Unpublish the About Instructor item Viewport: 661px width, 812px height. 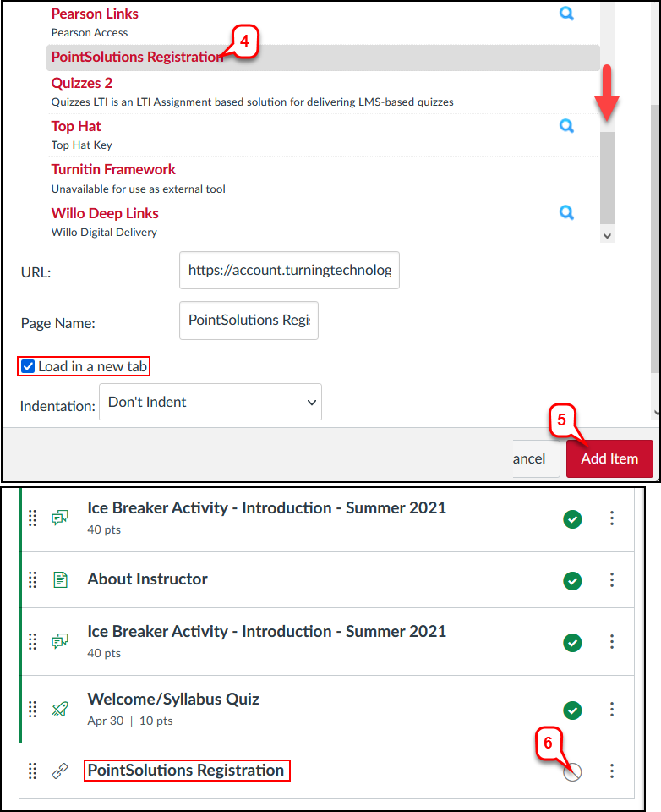[x=572, y=580]
